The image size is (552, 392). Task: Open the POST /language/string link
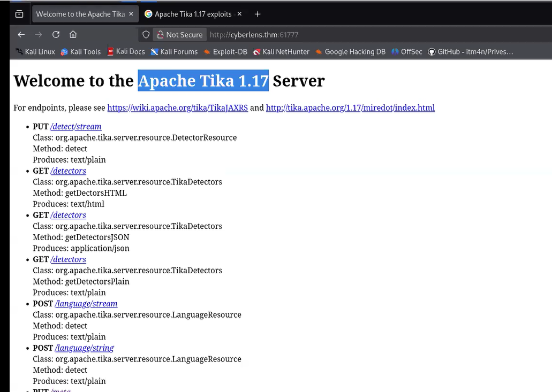[85, 348]
